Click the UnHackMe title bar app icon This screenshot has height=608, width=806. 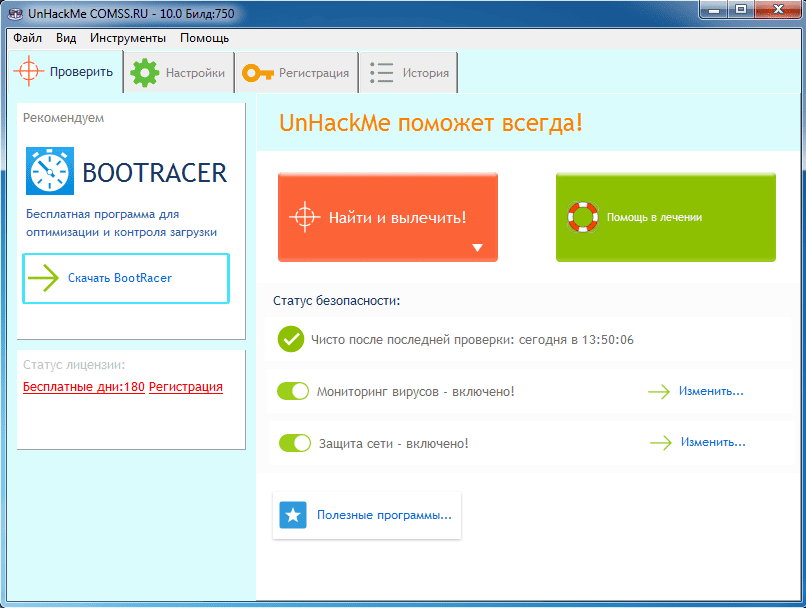click(x=15, y=14)
